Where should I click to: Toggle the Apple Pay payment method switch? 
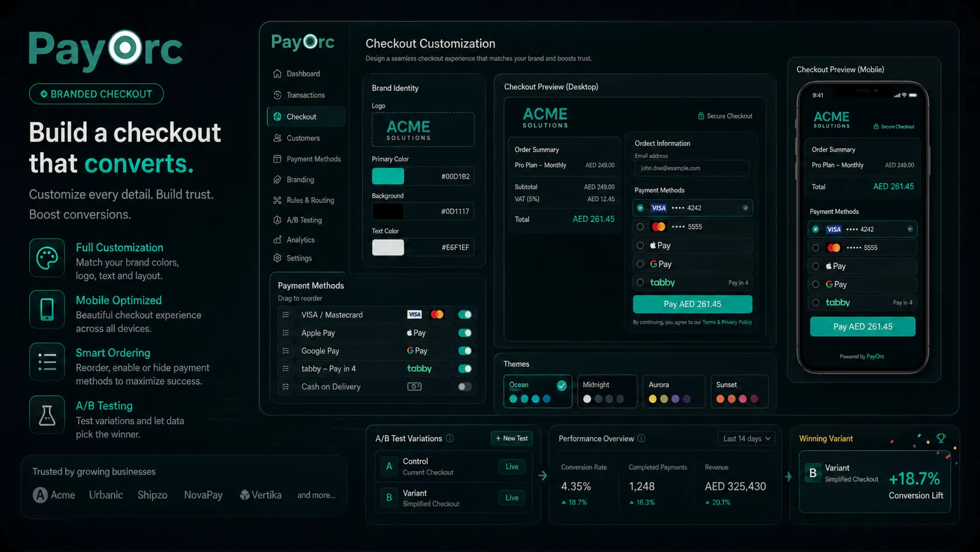[x=465, y=333]
